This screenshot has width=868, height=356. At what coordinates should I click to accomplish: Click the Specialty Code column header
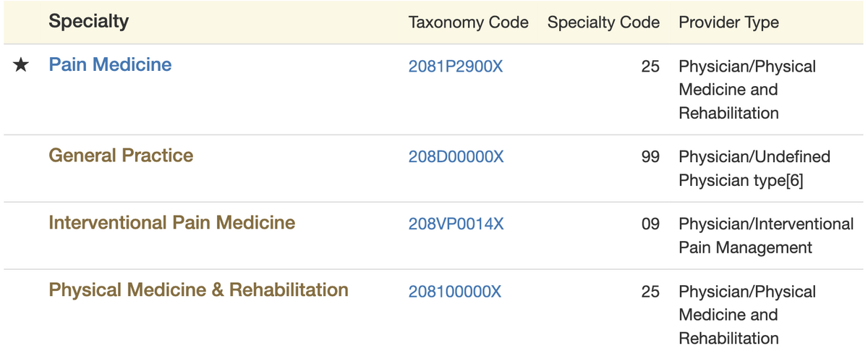coord(603,22)
